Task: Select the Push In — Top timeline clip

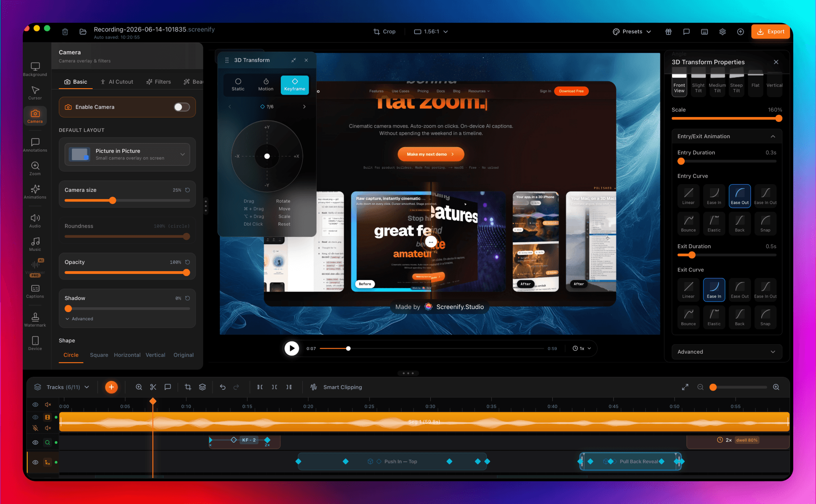Action: pyautogui.click(x=392, y=461)
